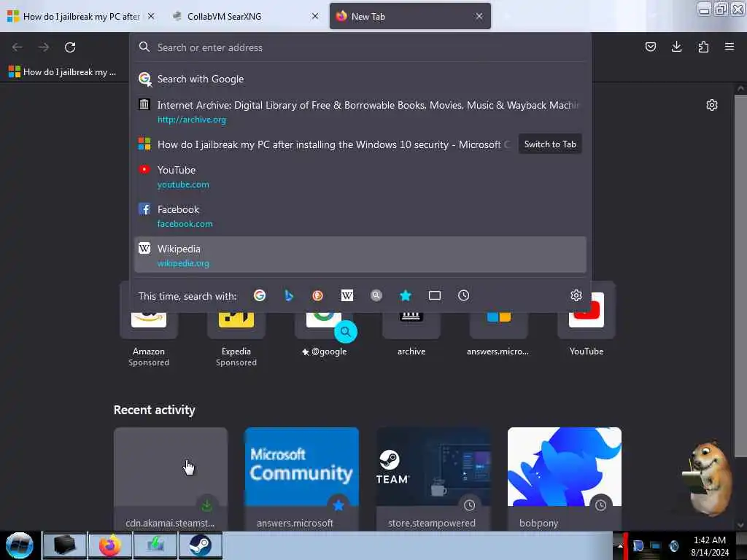
Task: Search history with the clock icon
Action: (463, 296)
